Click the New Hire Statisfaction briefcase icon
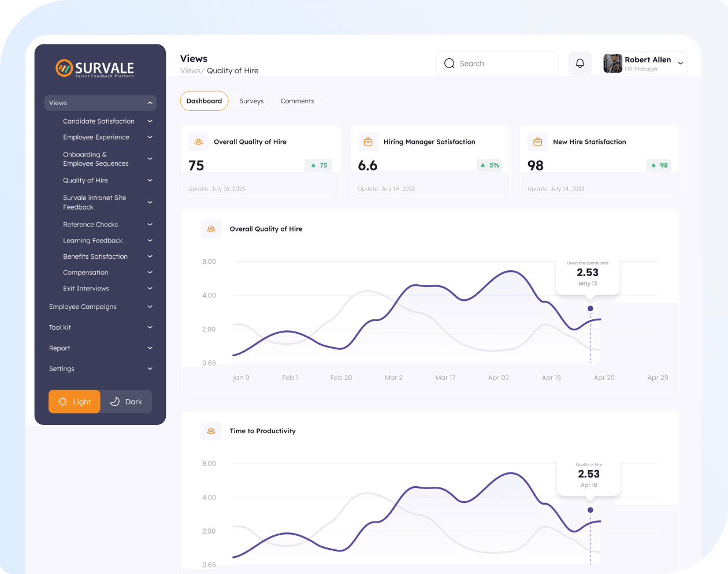Viewport: 728px width, 574px height. [537, 141]
